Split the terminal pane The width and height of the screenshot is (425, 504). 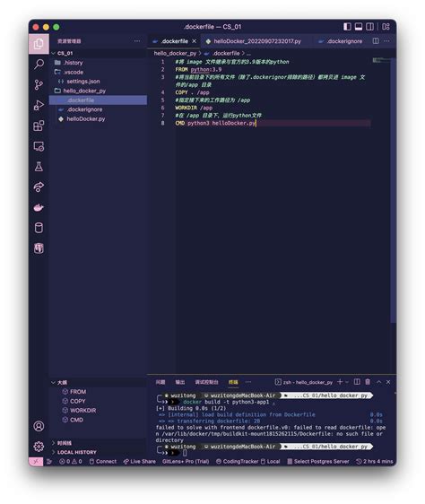click(357, 382)
